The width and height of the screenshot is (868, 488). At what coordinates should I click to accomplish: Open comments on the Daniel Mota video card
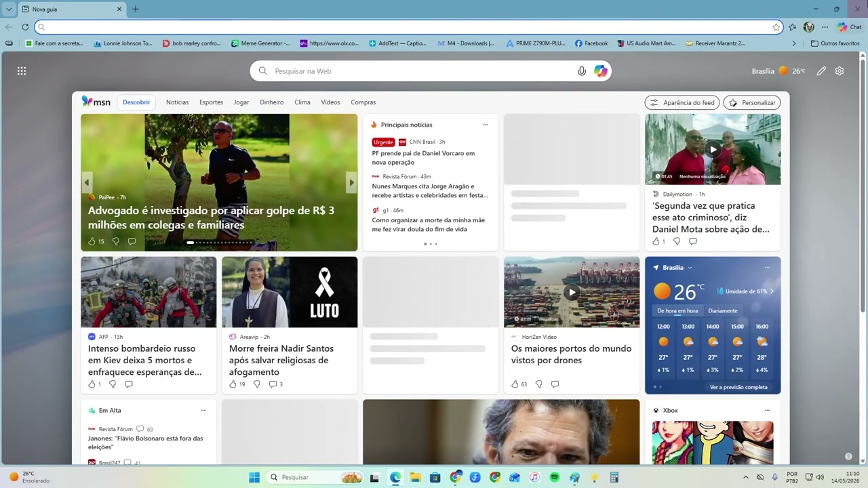coord(693,241)
